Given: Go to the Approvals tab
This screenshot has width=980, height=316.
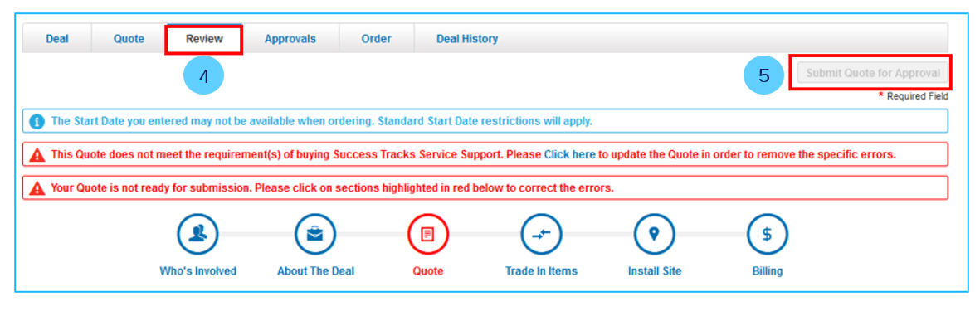Looking at the screenshot, I should pos(290,39).
